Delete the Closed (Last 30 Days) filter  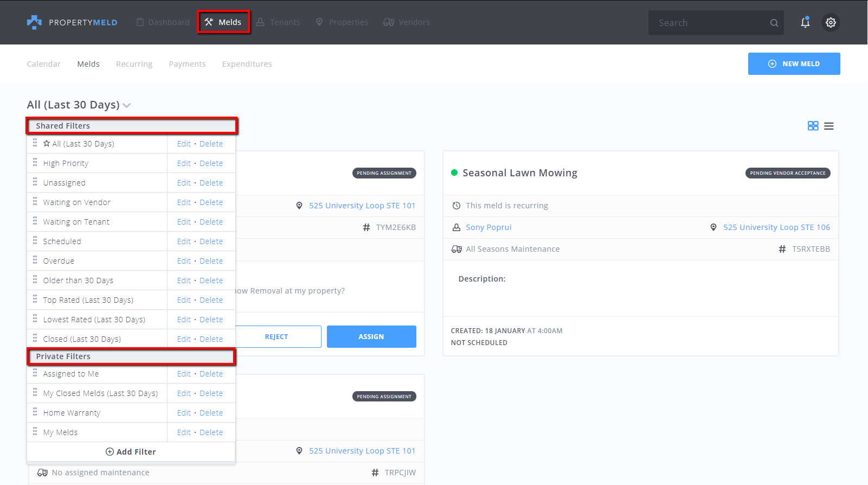pos(211,339)
